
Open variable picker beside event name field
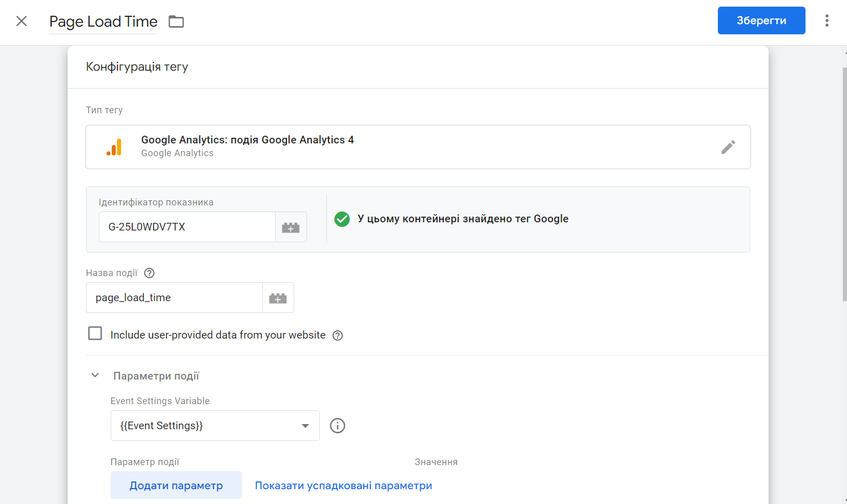[x=278, y=298]
